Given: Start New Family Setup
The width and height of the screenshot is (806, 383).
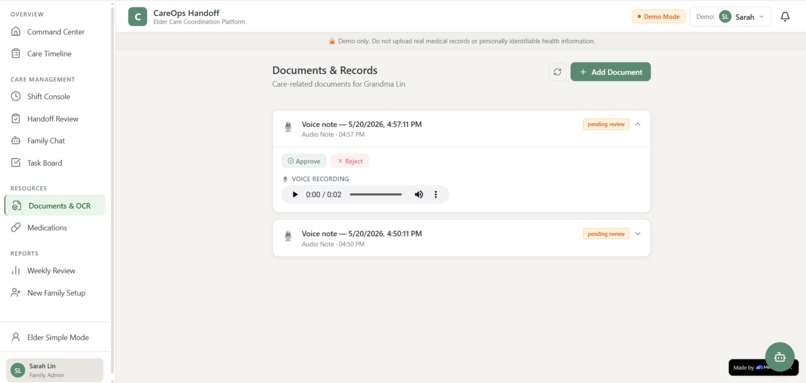Looking at the screenshot, I should (55, 293).
